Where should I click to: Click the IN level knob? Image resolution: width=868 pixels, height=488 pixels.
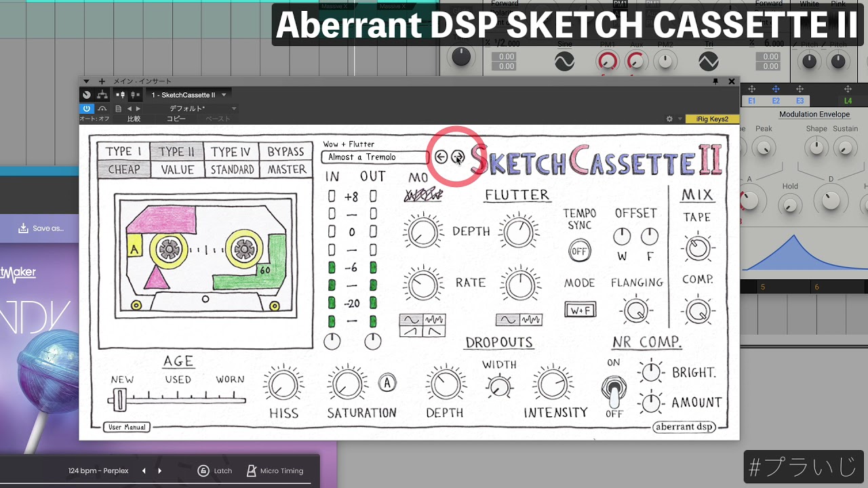tap(332, 342)
